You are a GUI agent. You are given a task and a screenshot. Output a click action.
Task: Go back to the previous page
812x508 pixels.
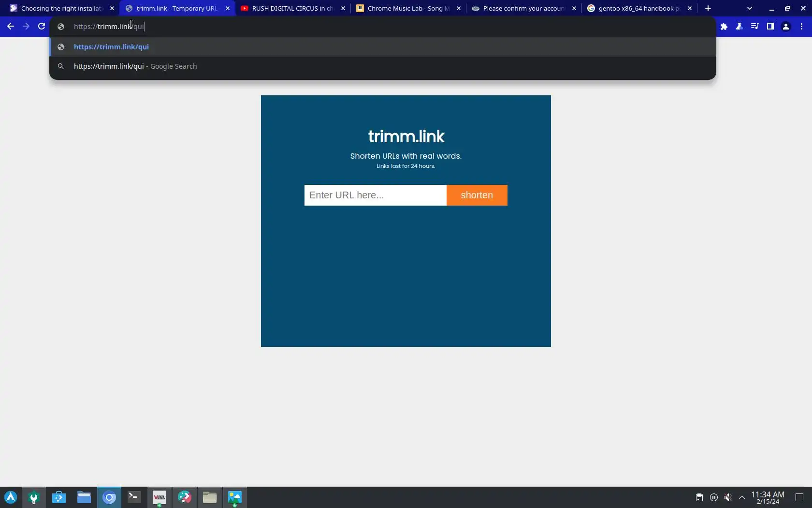pyautogui.click(x=11, y=27)
